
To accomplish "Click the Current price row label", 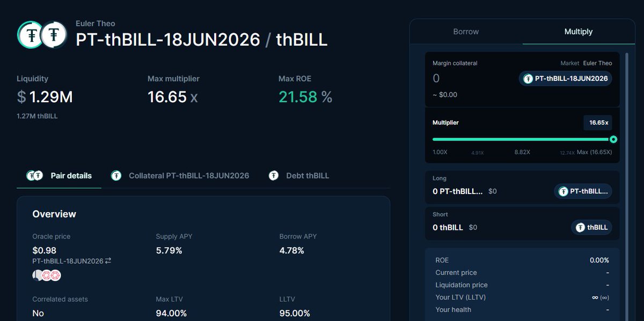I will coord(456,273).
